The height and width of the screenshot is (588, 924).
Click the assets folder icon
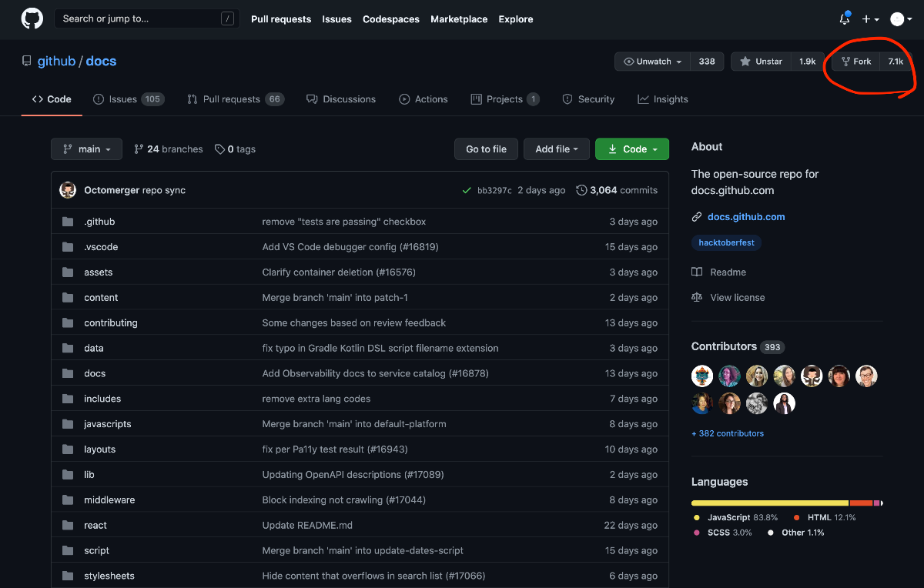(x=68, y=272)
